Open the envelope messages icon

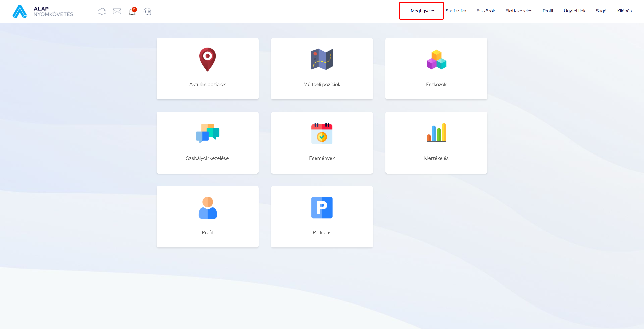117,12
